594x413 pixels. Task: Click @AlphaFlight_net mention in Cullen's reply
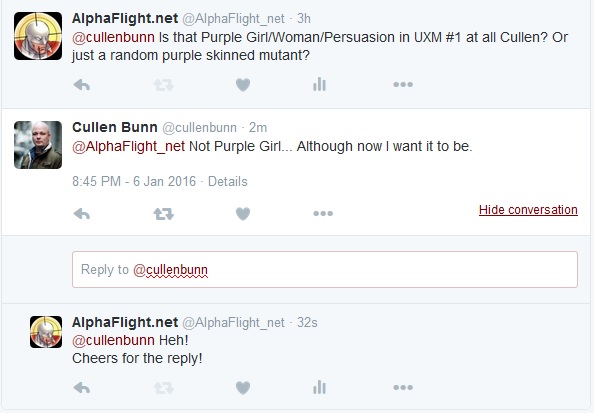[x=128, y=146]
